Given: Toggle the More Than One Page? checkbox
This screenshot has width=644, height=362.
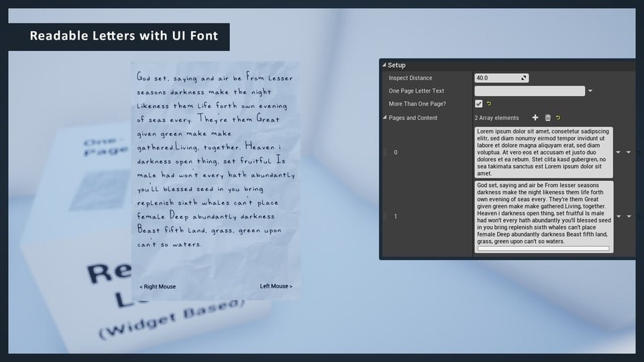Looking at the screenshot, I should (x=479, y=104).
